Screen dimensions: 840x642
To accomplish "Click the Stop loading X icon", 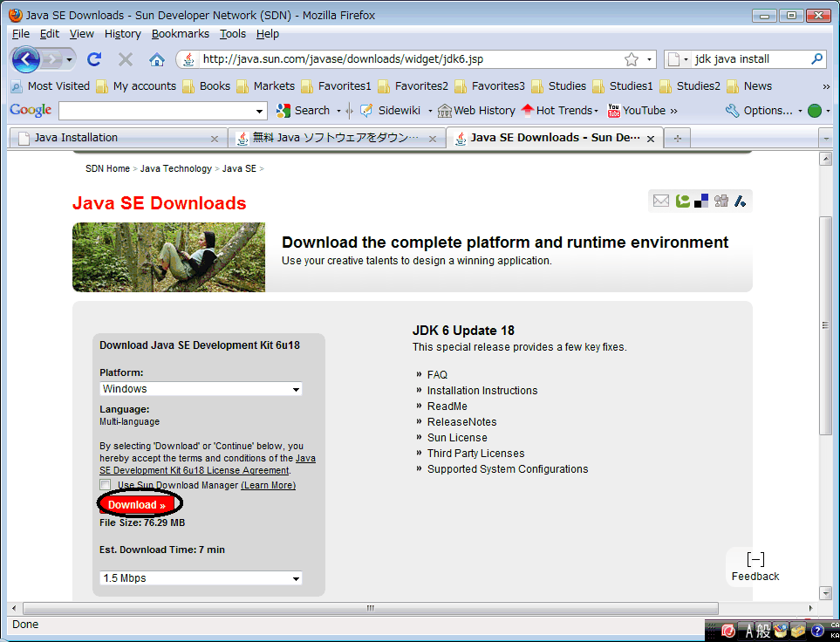I will pos(126,59).
